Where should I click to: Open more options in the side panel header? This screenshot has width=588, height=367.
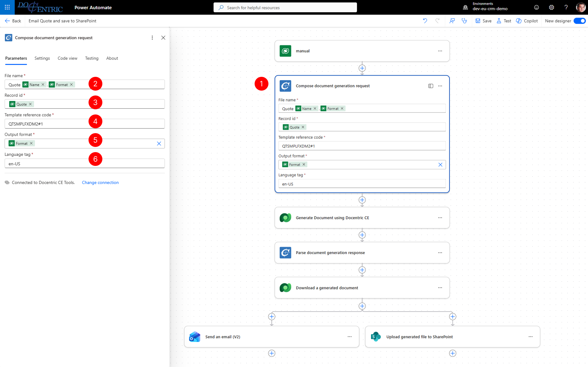tap(152, 38)
